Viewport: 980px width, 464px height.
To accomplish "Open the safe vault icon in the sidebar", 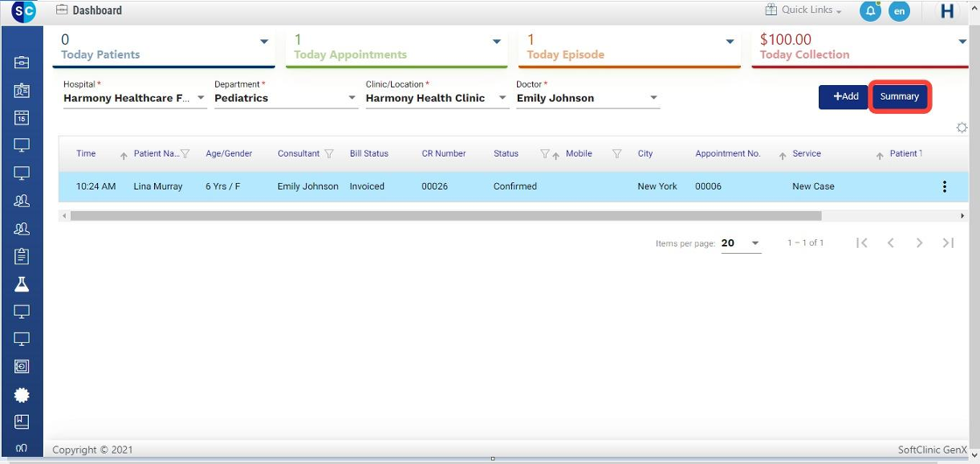I will 21,367.
